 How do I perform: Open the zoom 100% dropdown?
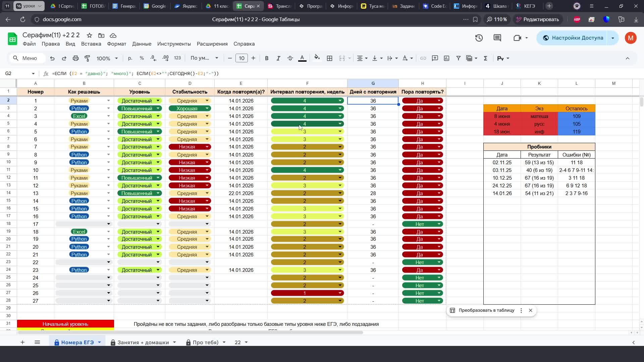(x=107, y=58)
